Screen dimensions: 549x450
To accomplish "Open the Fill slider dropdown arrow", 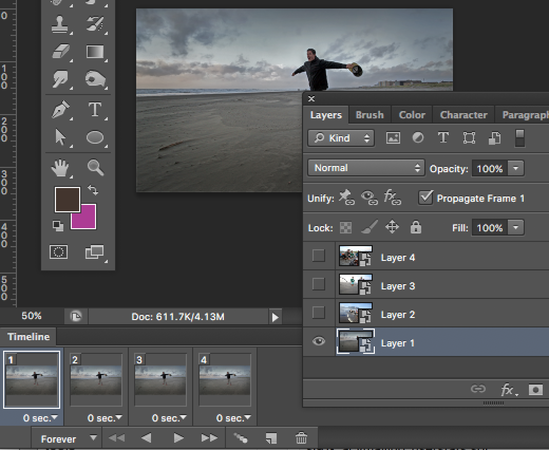I will (x=515, y=227).
